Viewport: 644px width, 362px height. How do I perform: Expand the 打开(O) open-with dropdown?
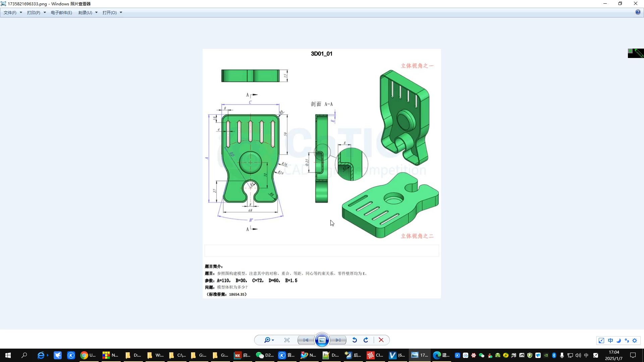point(120,12)
